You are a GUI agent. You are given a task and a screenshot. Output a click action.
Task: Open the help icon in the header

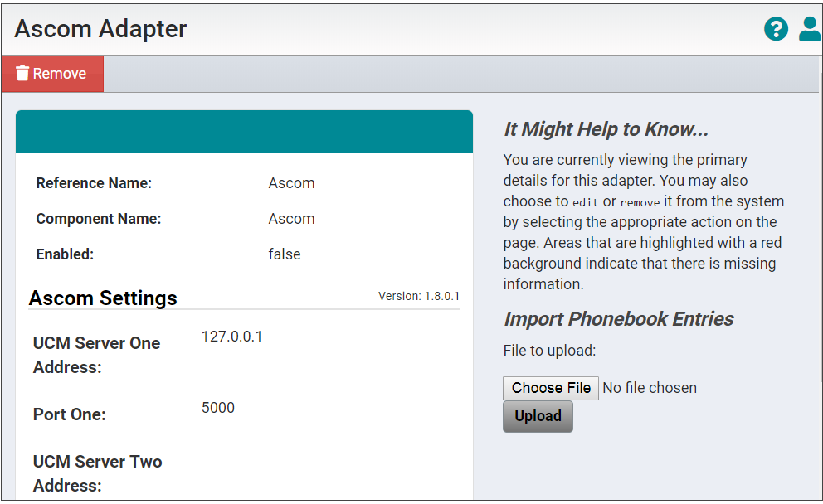point(776,29)
